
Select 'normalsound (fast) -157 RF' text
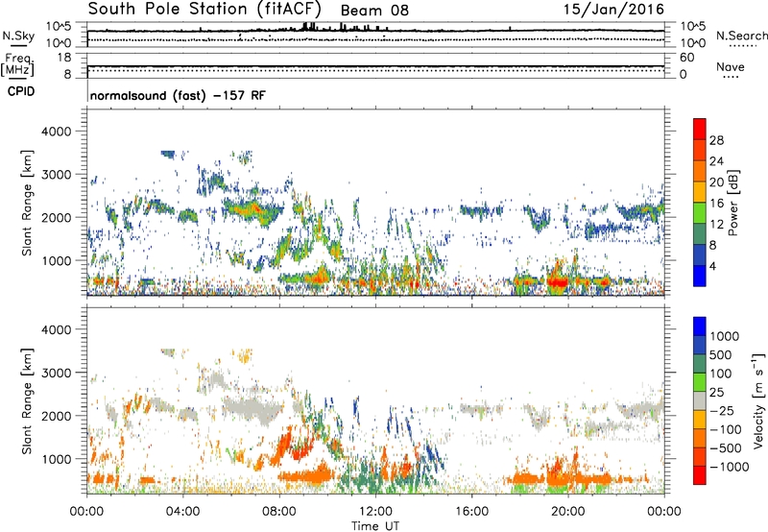click(x=178, y=95)
